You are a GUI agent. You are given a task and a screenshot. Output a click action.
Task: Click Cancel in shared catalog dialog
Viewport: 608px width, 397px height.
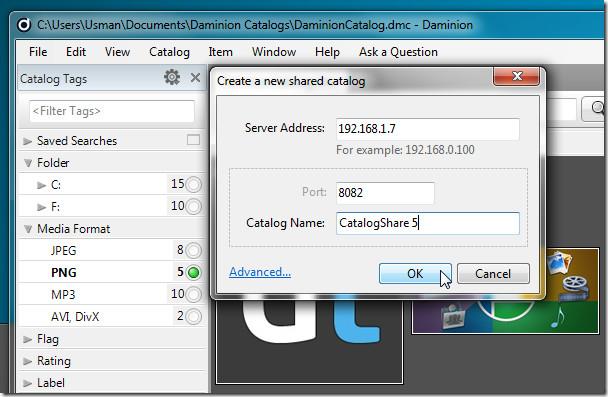(493, 274)
